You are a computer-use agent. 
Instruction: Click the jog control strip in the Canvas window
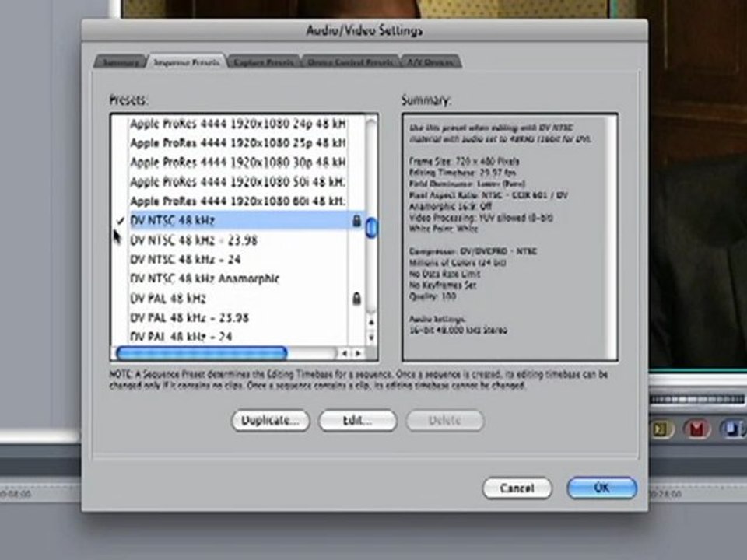(697, 400)
